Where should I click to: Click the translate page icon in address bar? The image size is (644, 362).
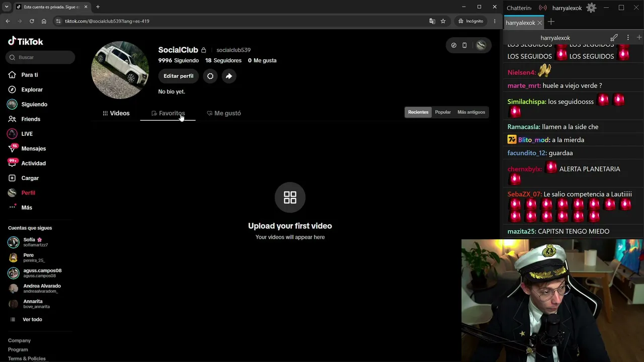point(432,21)
